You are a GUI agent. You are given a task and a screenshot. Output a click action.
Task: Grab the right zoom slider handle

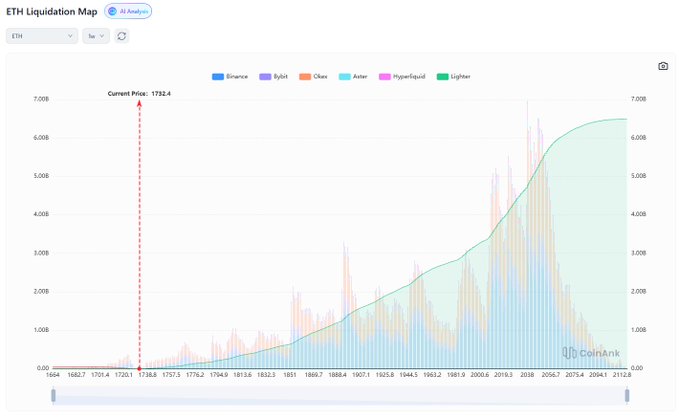(x=627, y=395)
